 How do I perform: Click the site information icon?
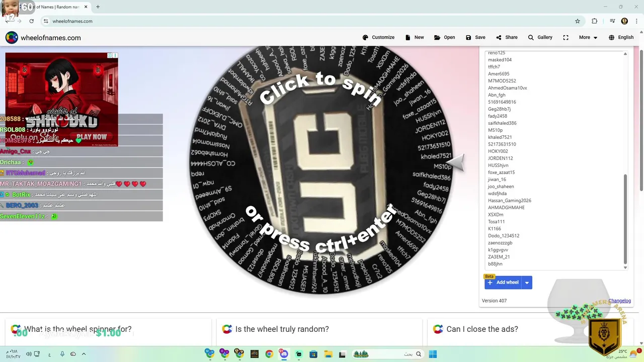pos(46,21)
